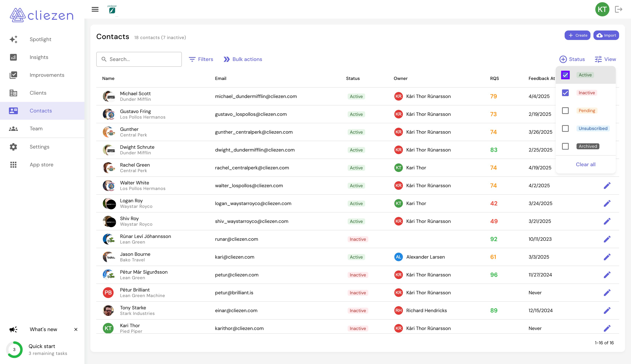The width and height of the screenshot is (631, 364).
Task: Open Quick start remaining tasks
Action: (48, 349)
